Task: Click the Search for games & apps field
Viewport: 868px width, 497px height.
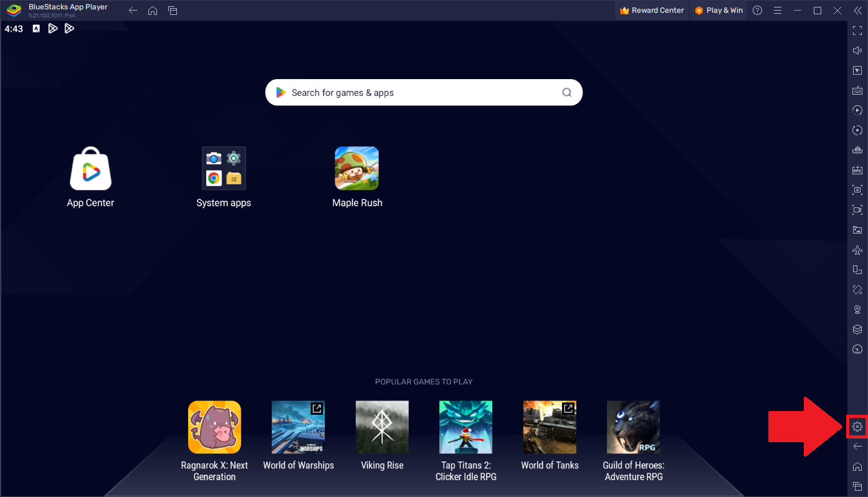Action: (x=424, y=92)
